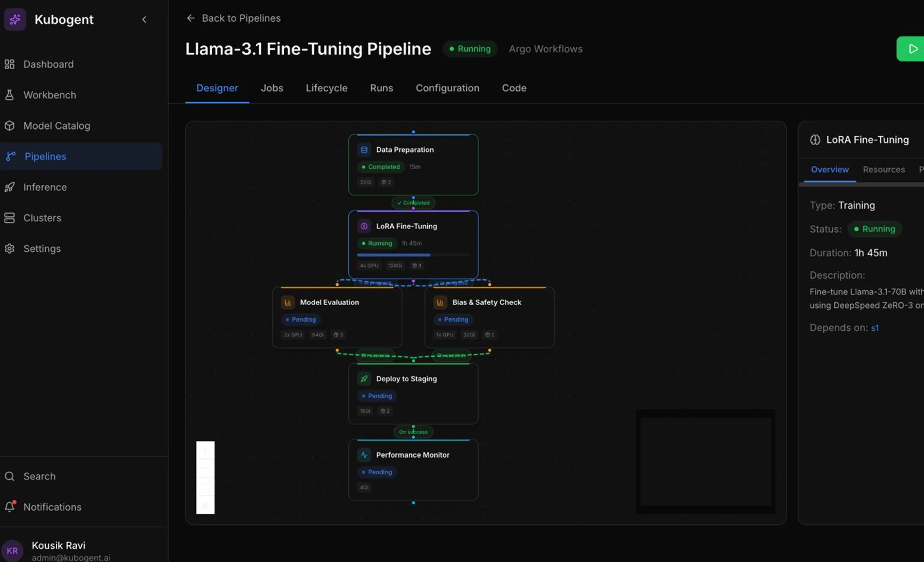Open Dashboard via its sidebar icon
The height and width of the screenshot is (562, 924).
[x=10, y=64]
